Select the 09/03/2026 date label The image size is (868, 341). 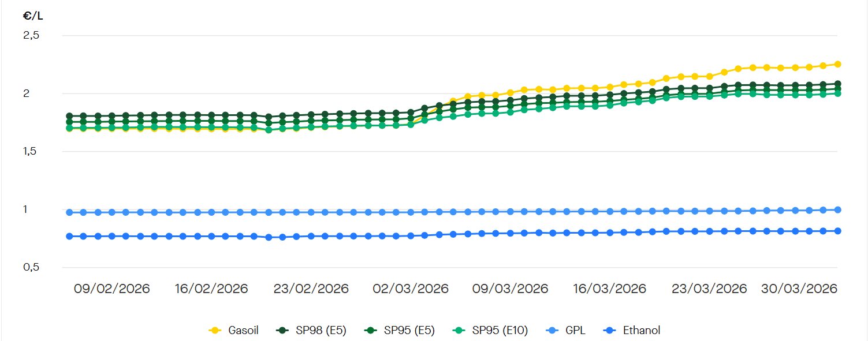tap(511, 288)
